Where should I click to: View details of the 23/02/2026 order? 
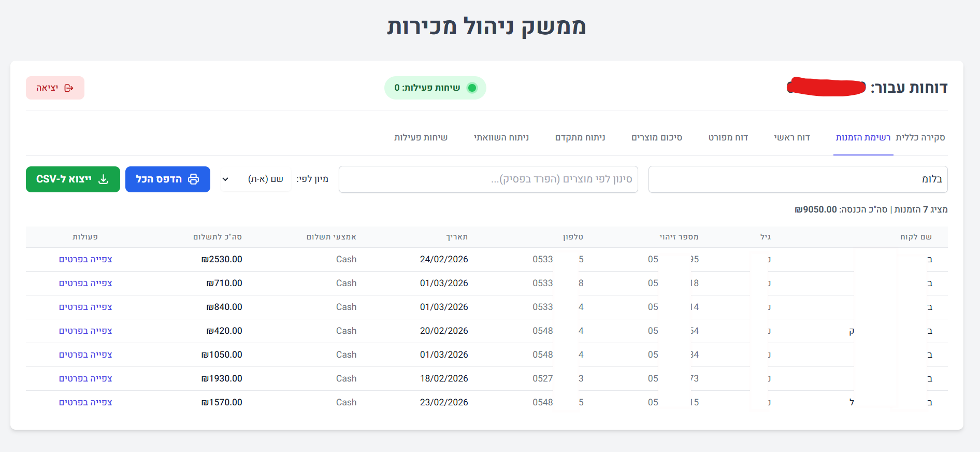[85, 402]
